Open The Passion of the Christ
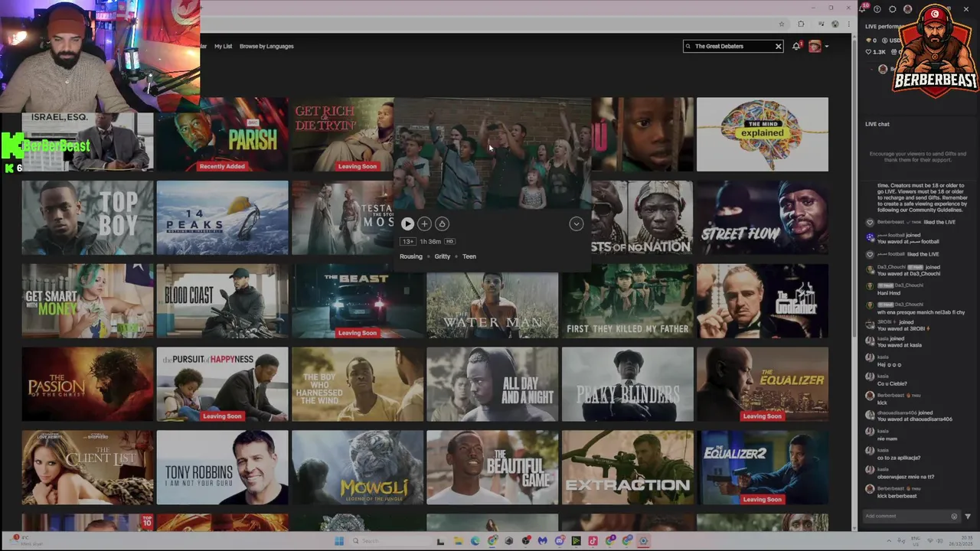 click(87, 384)
